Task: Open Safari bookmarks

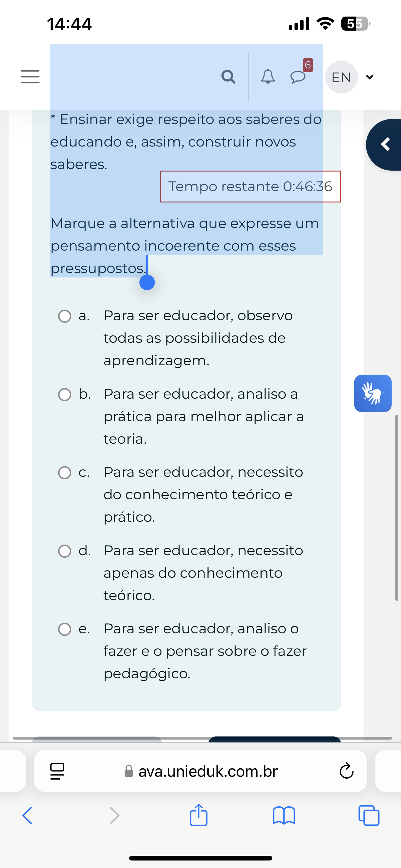Action: (284, 816)
